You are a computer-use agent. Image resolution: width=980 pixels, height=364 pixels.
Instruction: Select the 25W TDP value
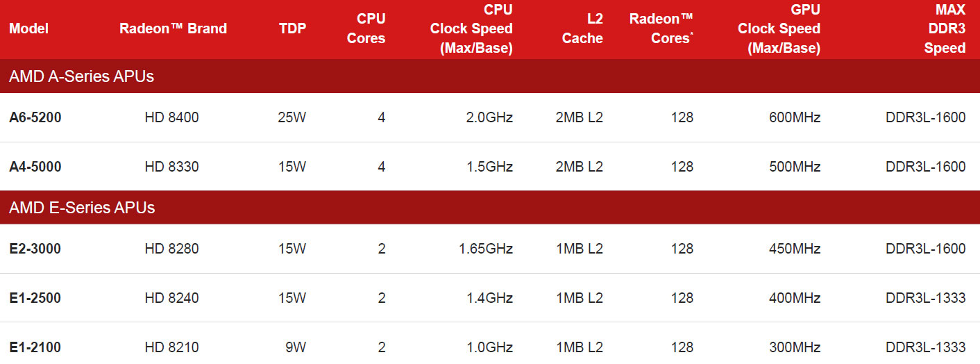point(292,117)
